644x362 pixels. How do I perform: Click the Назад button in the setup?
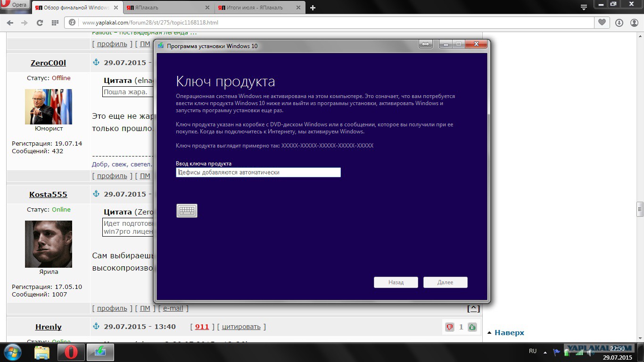396,282
